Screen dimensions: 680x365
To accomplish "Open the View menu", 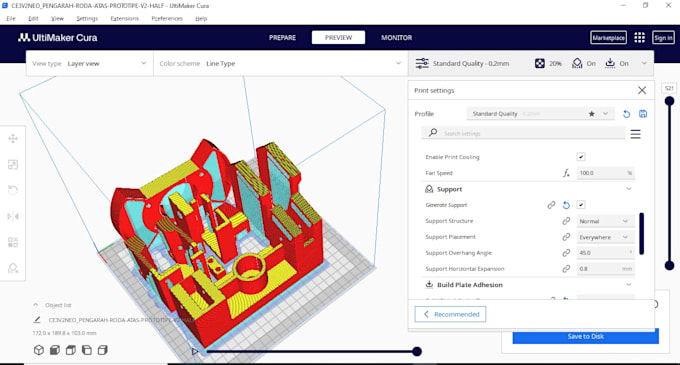I will coord(57,19).
